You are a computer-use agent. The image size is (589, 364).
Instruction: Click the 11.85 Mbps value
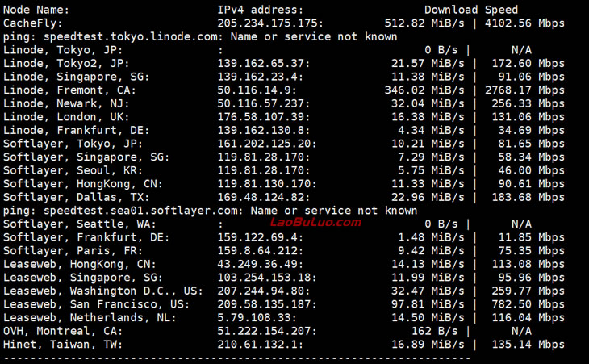[x=532, y=238]
